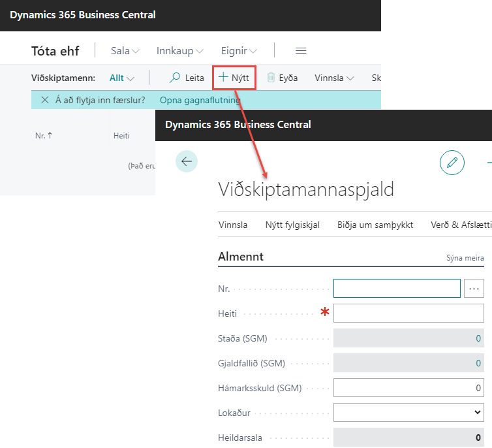The height and width of the screenshot is (448, 492).
Task: Click Sýna meira in Almennt section
Action: tap(465, 258)
